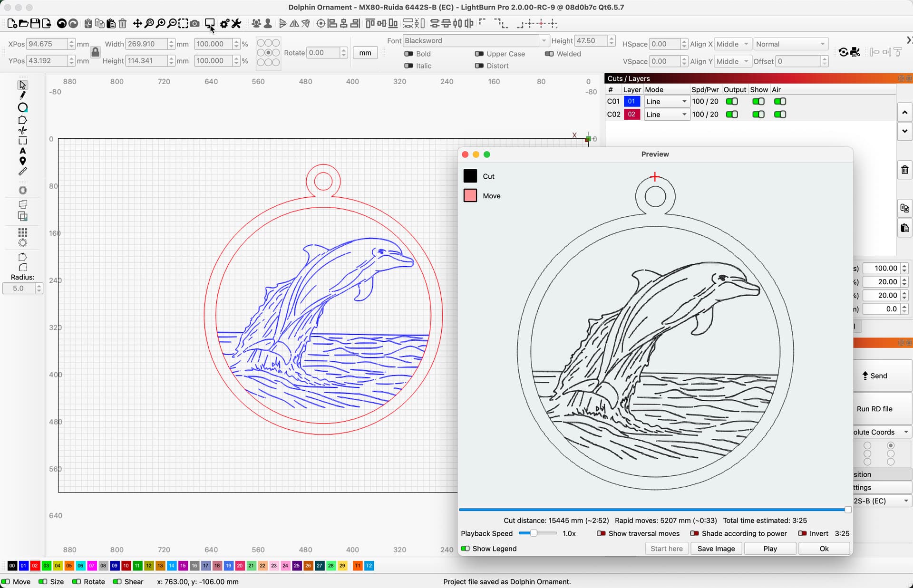Select the Draw Lines pencil tool

click(x=22, y=96)
